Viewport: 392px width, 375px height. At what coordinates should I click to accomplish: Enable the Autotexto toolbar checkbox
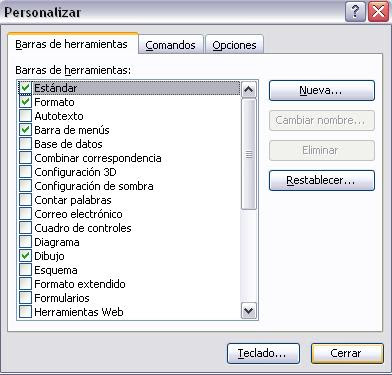[x=25, y=116]
